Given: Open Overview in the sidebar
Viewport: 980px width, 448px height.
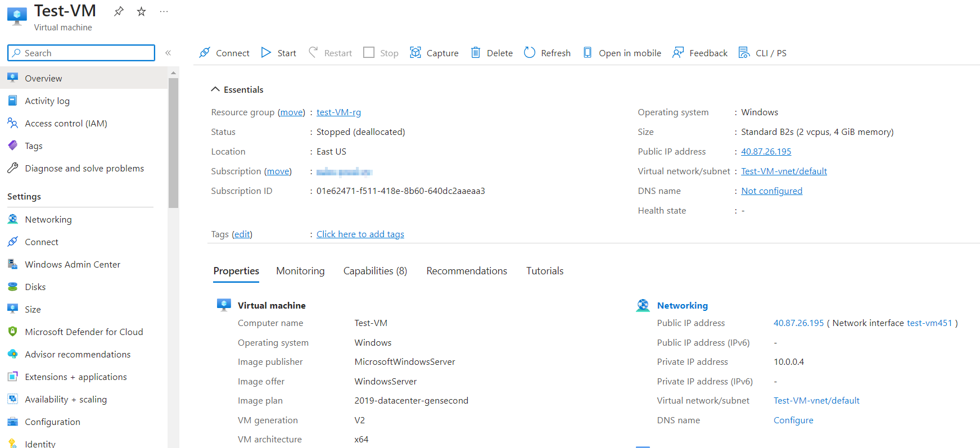Looking at the screenshot, I should tap(84, 78).
